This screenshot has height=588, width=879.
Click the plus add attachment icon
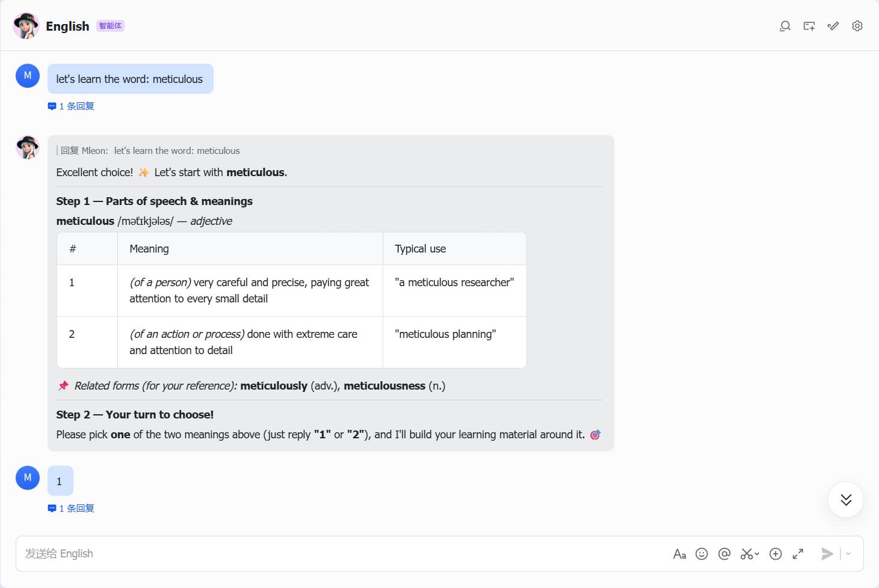point(776,554)
